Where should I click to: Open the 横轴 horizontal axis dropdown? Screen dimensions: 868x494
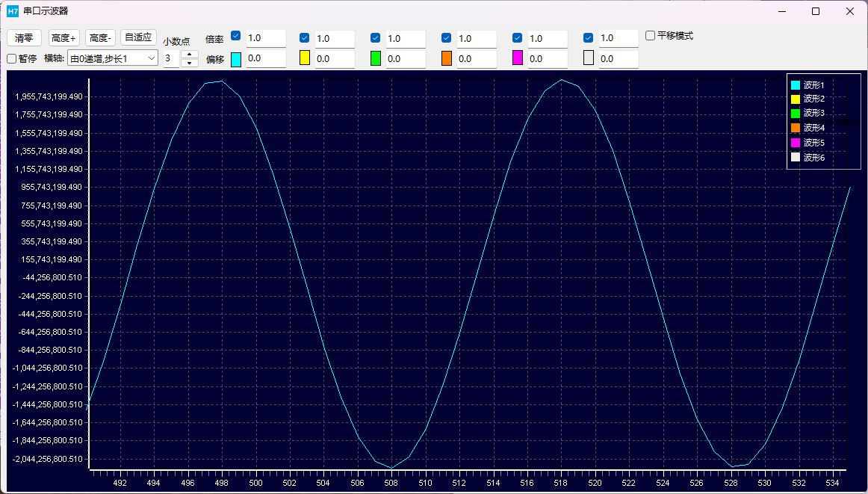click(x=112, y=58)
